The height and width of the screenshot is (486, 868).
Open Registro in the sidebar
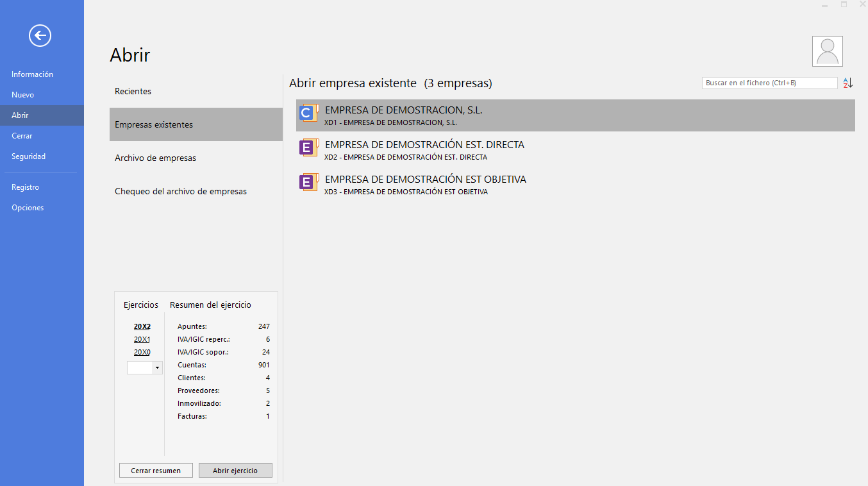click(x=42, y=187)
